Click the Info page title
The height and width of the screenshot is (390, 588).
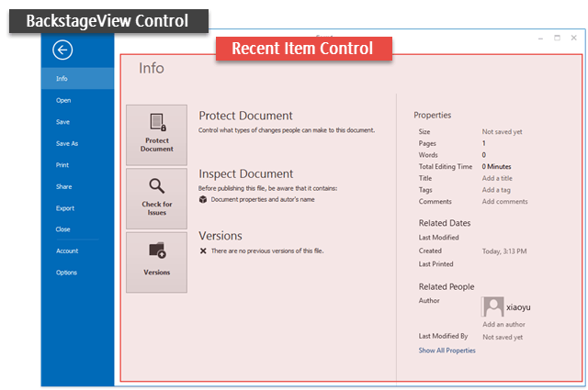click(x=152, y=68)
